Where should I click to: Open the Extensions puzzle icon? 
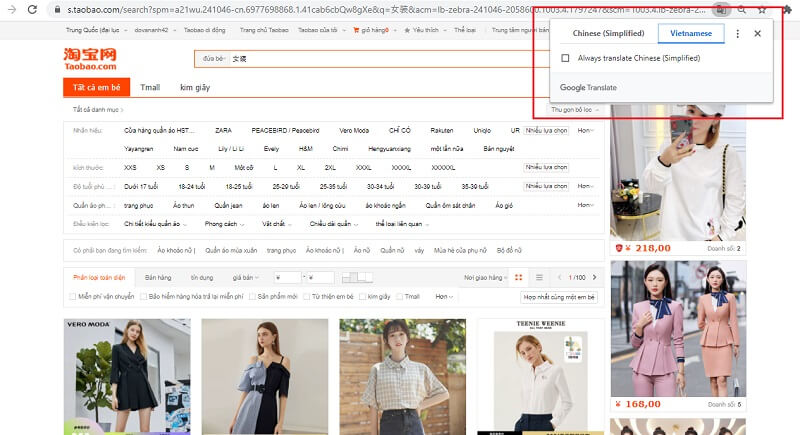pos(787,10)
